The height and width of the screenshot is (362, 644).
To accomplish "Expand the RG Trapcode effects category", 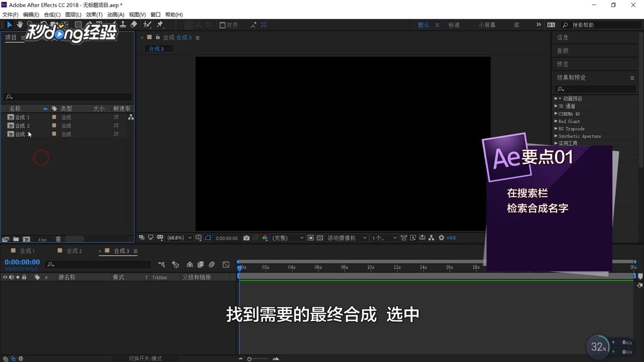I will tap(556, 129).
